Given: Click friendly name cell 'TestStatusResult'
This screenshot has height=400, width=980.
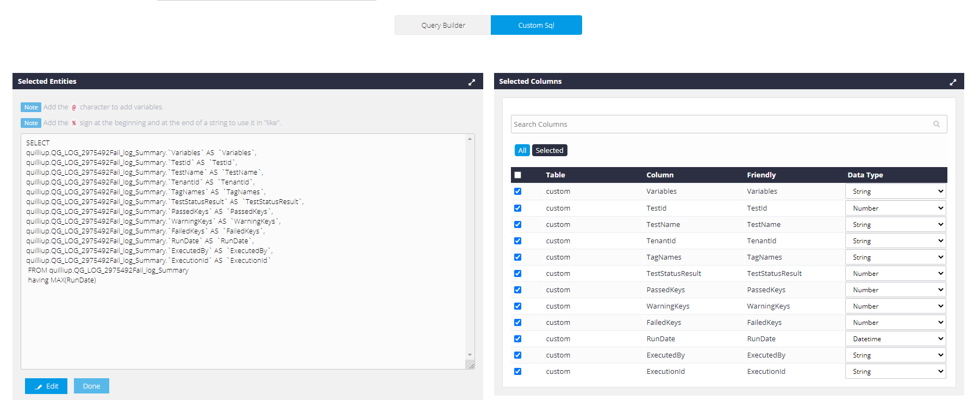Looking at the screenshot, I should point(774,273).
